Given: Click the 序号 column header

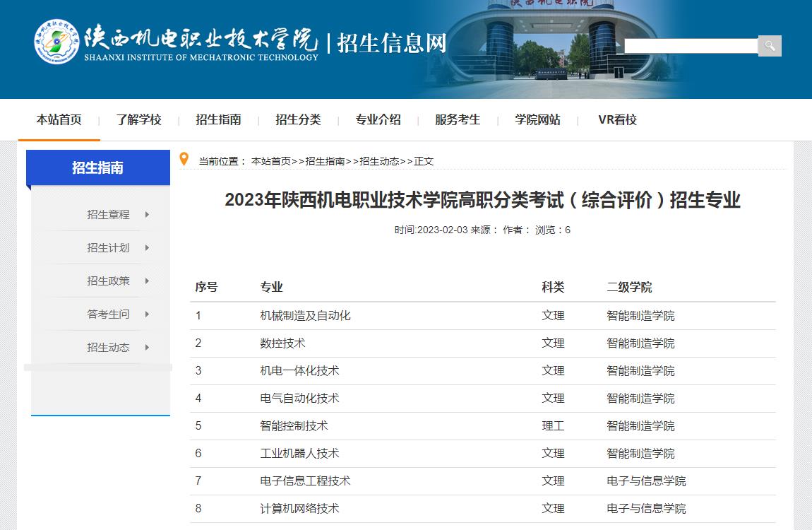Looking at the screenshot, I should pyautogui.click(x=206, y=287).
